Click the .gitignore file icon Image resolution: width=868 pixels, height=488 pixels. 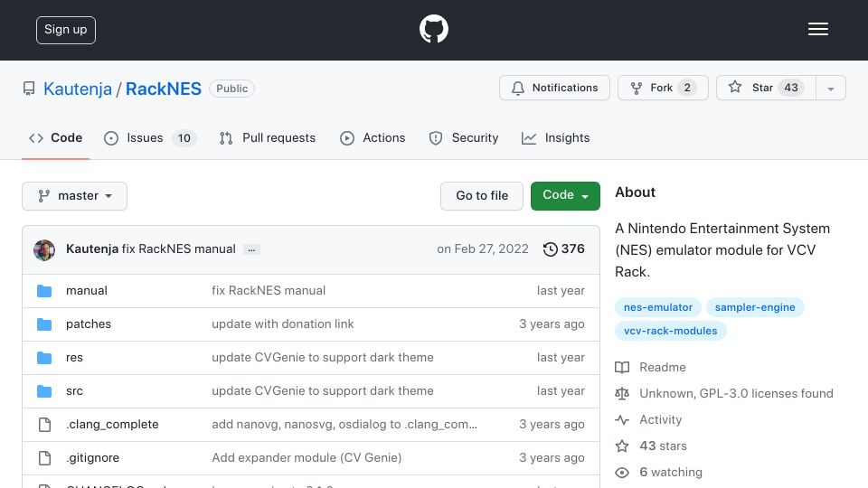point(44,458)
